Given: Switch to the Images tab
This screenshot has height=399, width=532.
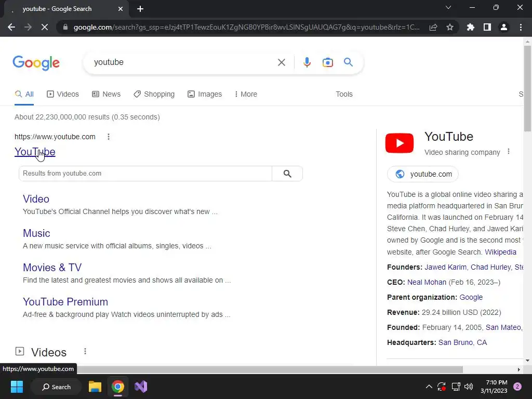Looking at the screenshot, I should tap(205, 94).
